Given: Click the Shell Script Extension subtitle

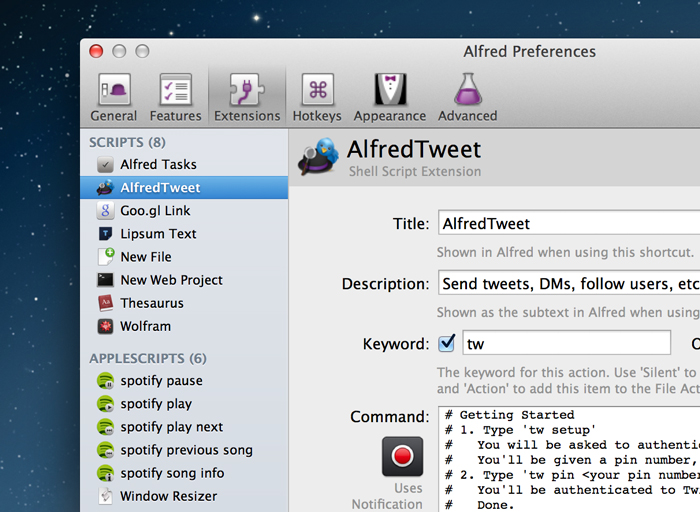Looking at the screenshot, I should (415, 172).
